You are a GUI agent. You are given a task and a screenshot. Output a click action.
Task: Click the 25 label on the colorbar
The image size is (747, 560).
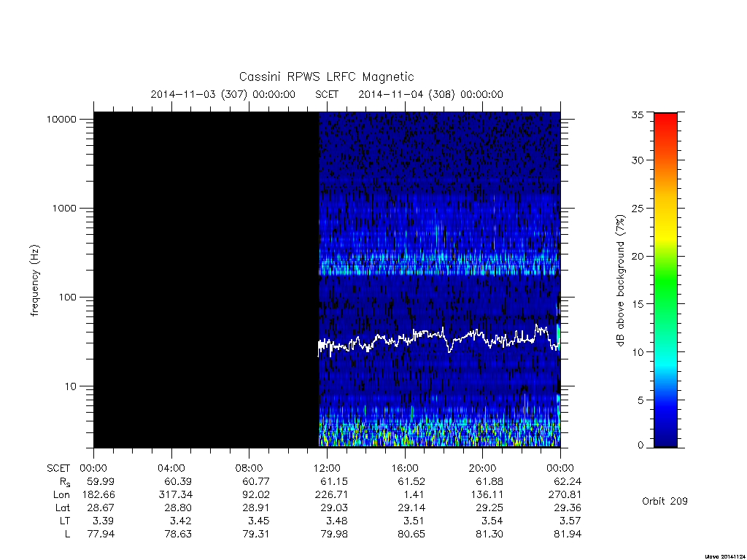(x=637, y=209)
